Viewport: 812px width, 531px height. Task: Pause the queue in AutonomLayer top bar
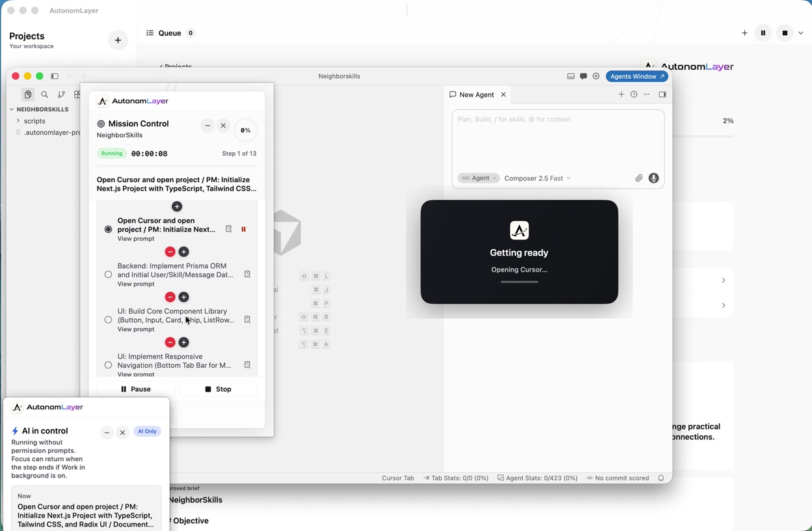point(763,33)
